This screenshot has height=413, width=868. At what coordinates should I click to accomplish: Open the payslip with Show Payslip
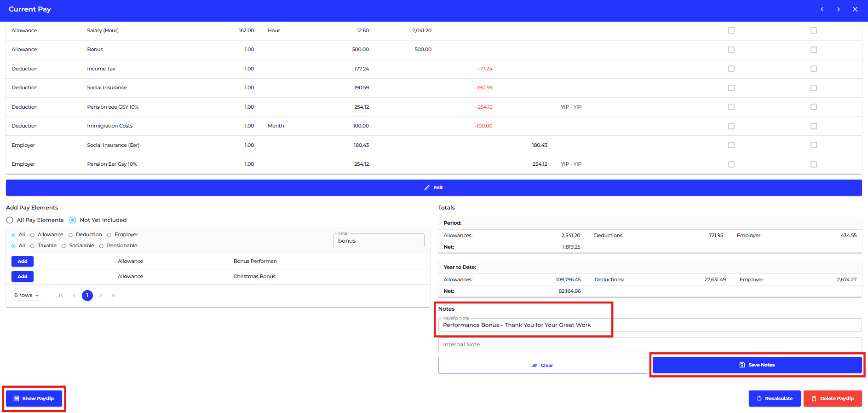click(34, 399)
